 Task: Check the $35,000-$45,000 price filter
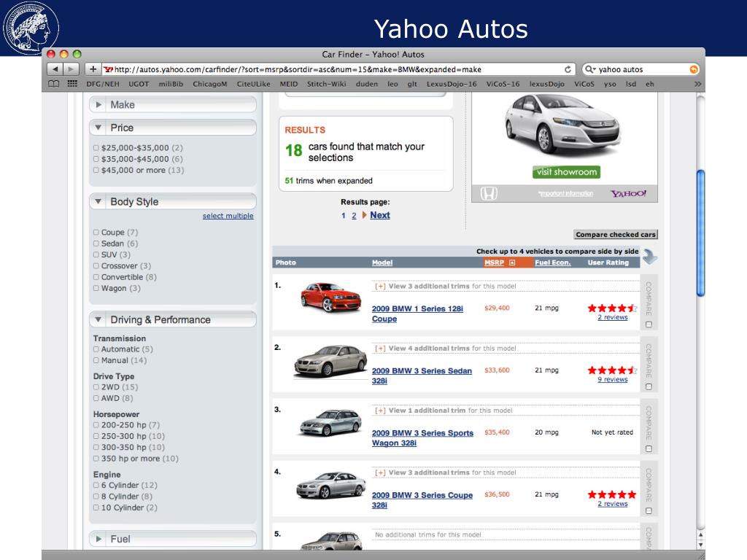(96, 159)
